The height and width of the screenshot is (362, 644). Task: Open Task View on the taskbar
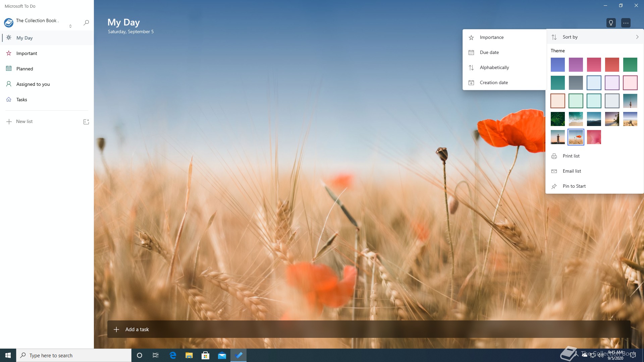point(156,355)
